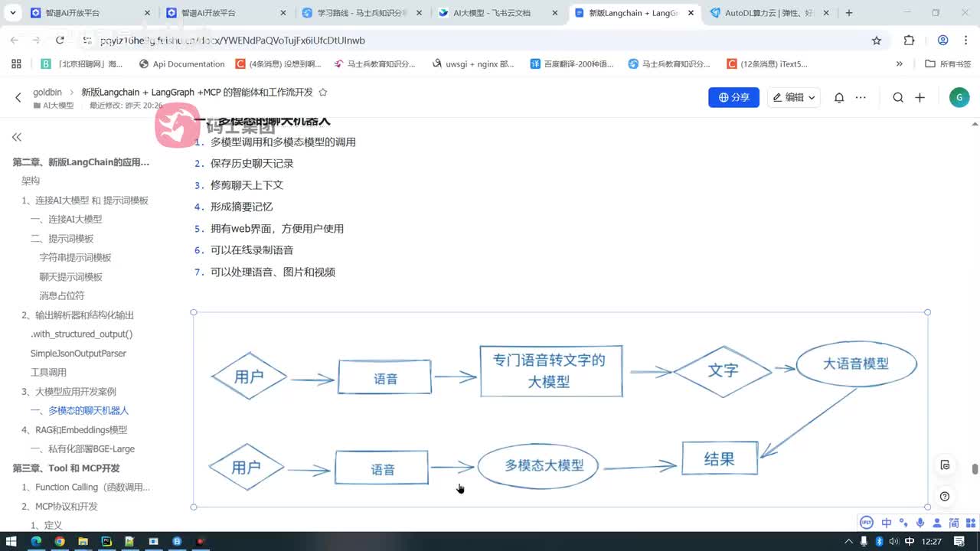Go to 2、输出解析器和结构化输出
The image size is (980, 551).
click(x=77, y=315)
